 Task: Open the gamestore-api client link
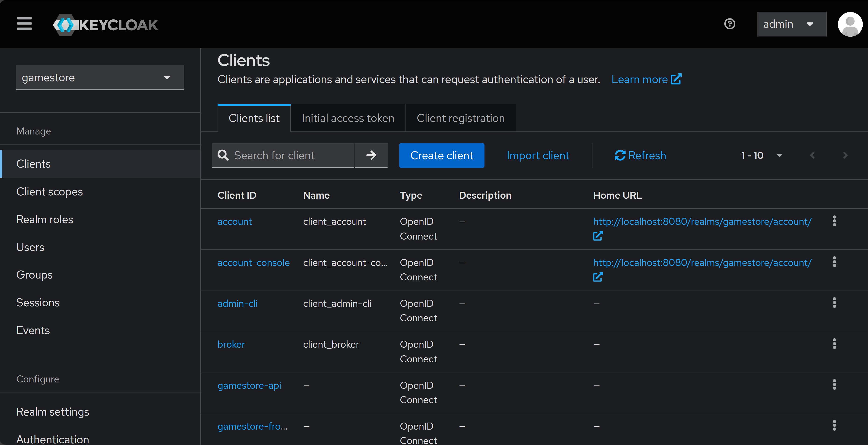click(x=249, y=385)
